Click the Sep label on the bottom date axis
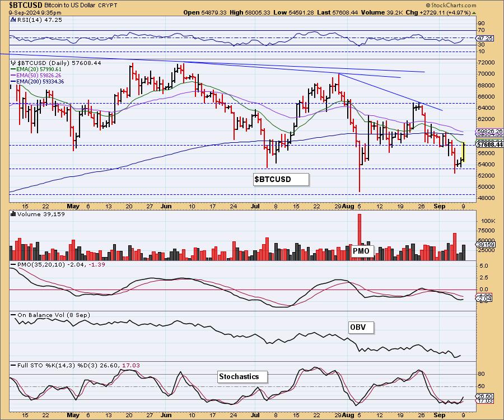The width and height of the screenshot is (504, 420). (x=440, y=415)
